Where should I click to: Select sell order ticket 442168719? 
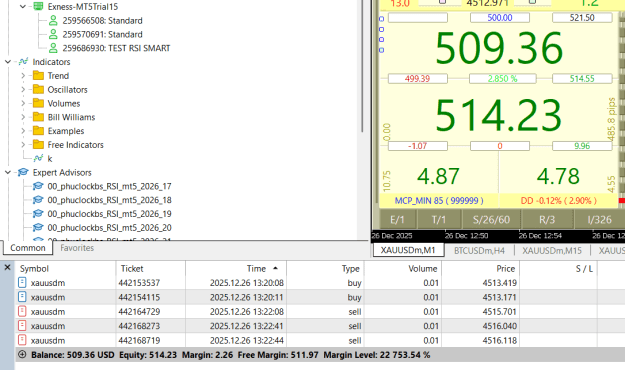point(320,340)
